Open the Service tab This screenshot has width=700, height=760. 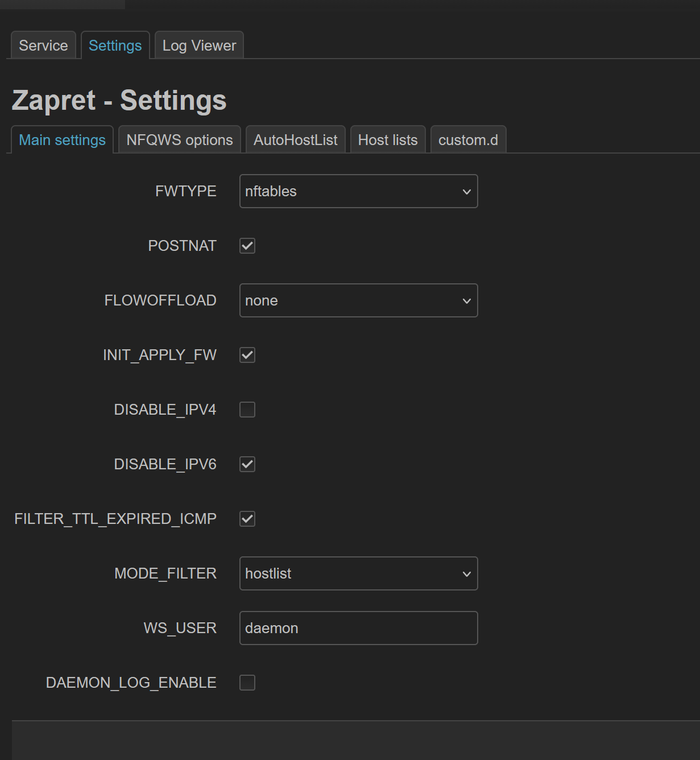tap(43, 46)
